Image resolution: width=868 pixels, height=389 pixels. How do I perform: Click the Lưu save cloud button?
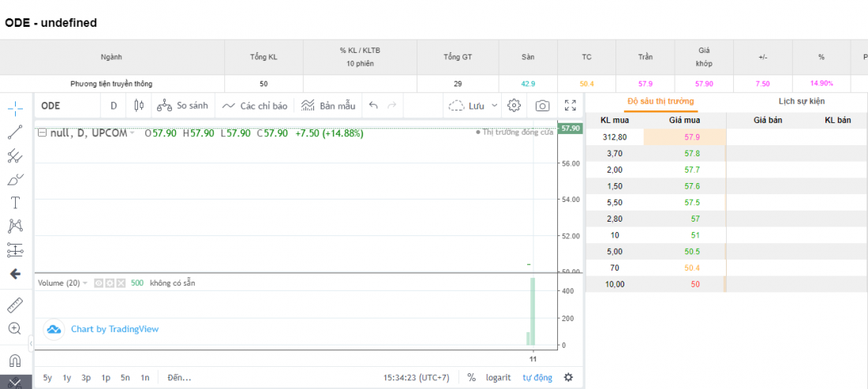(466, 106)
